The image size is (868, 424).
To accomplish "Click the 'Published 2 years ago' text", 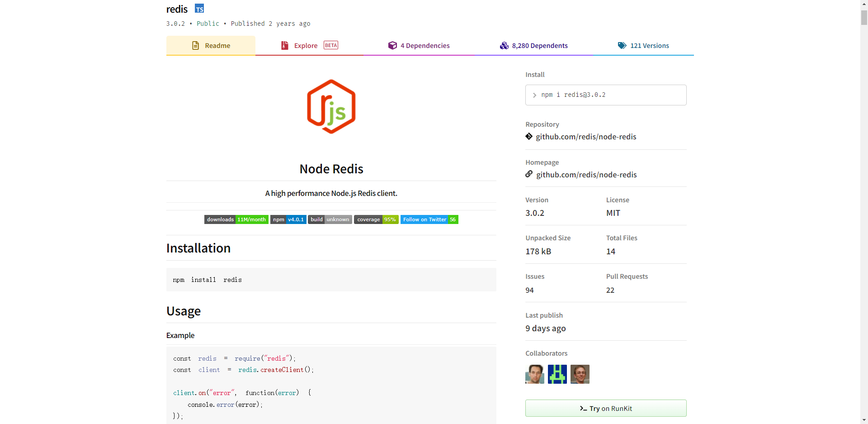I will click(270, 24).
